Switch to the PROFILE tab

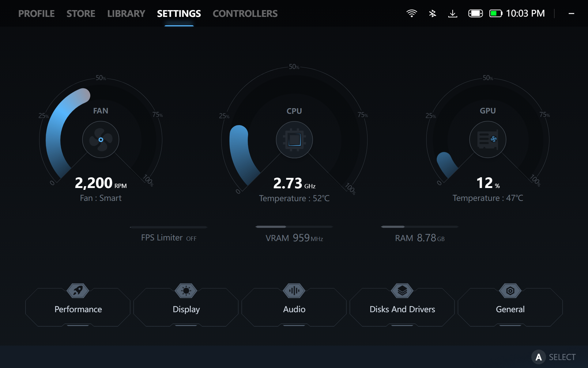36,13
